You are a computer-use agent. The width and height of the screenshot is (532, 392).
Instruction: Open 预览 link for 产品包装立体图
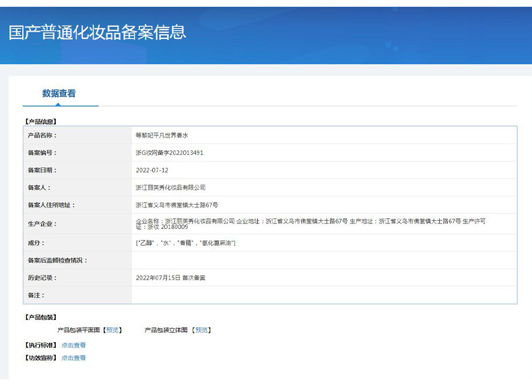click(201, 330)
